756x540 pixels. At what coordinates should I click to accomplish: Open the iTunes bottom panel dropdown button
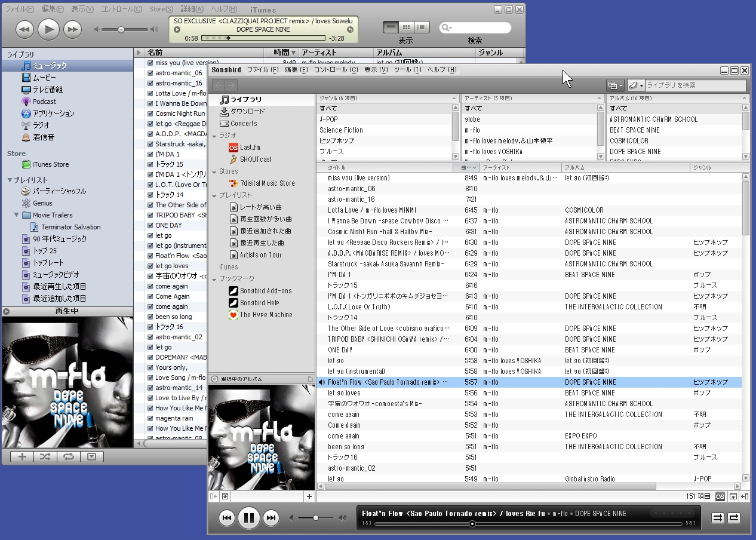click(x=91, y=457)
